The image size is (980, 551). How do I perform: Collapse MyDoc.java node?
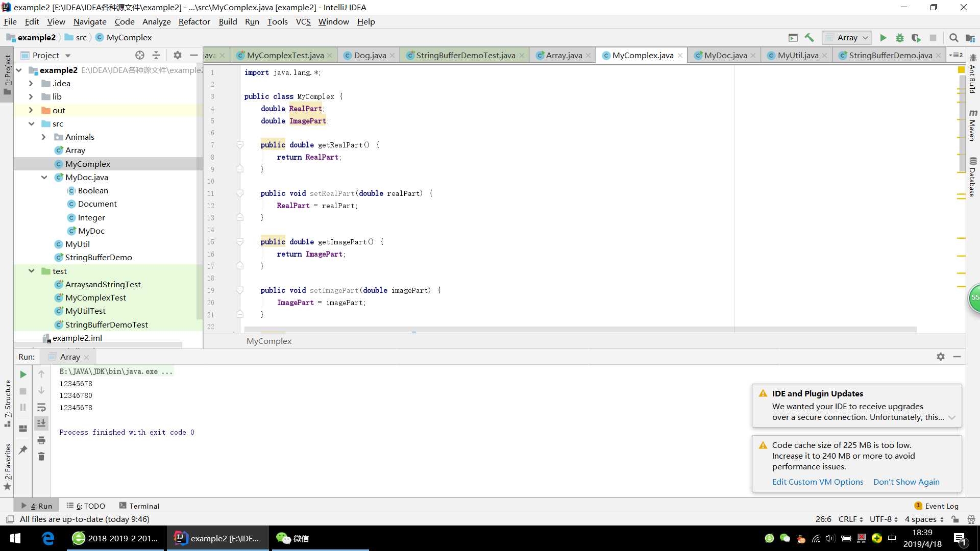(x=44, y=178)
